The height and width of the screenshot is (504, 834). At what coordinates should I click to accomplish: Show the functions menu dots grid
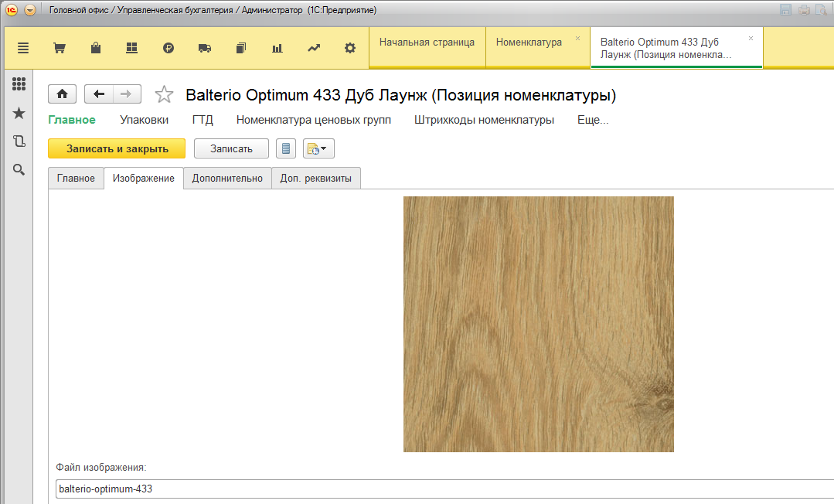(x=19, y=83)
